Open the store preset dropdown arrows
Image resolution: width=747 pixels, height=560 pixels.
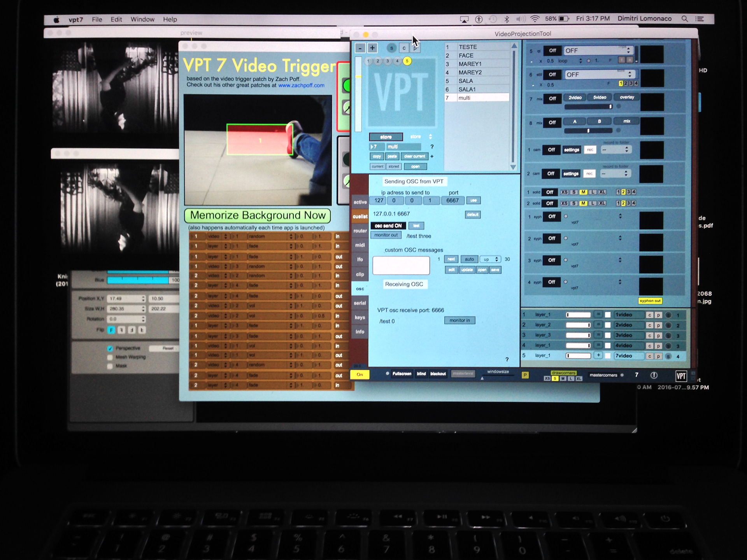click(430, 137)
